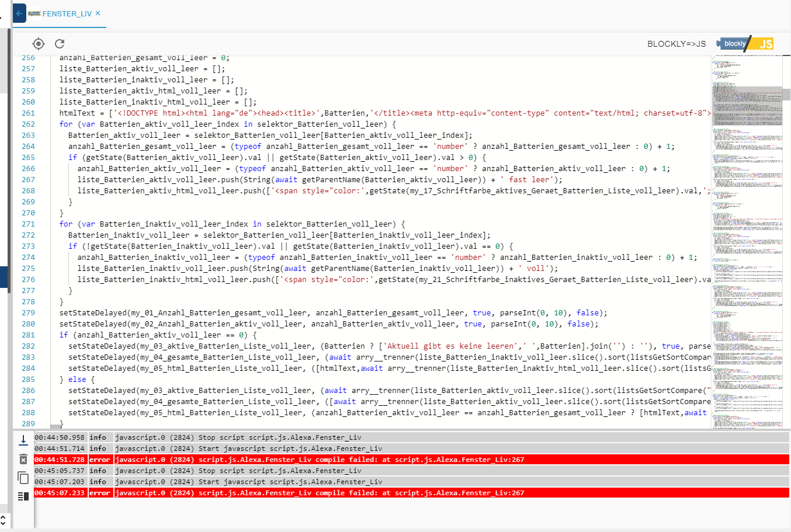Select error log entry at 00:44:51.728
Screen dimensions: 791x532
(411, 460)
